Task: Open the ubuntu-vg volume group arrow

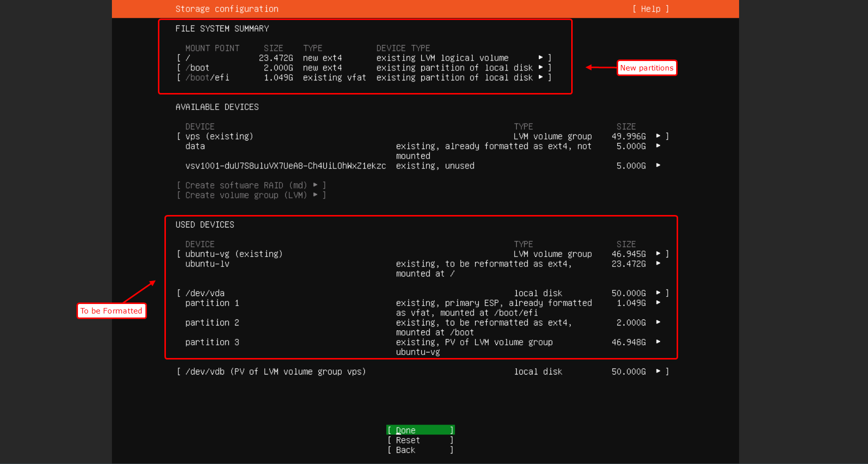Action: (x=658, y=254)
